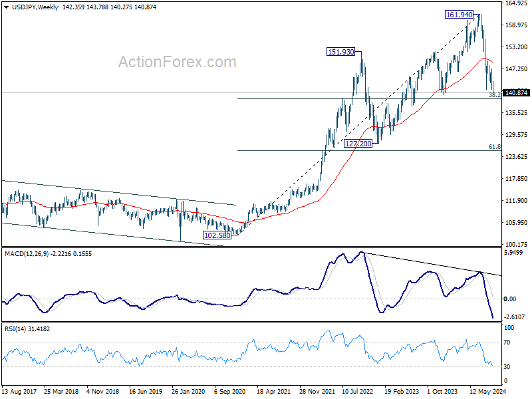Screen dimensions: 532x399
Task: Select the MACD scale value 5.9499
Action: (x=513, y=253)
